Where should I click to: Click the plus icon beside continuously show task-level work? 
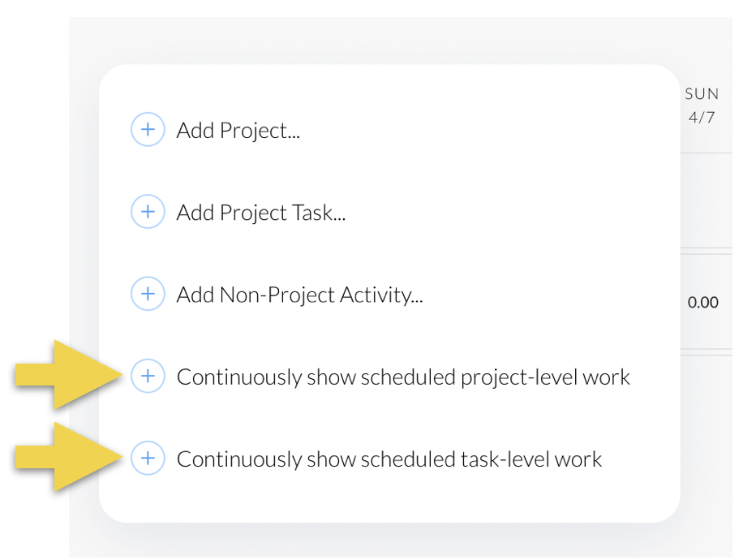pos(148,458)
